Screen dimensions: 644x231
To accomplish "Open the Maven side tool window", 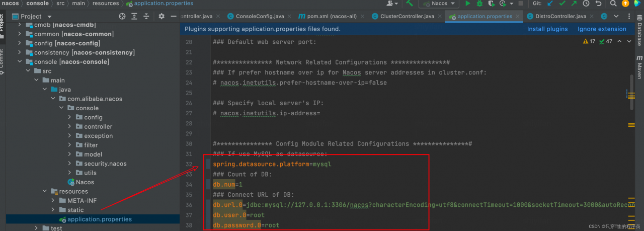I will pos(639,67).
